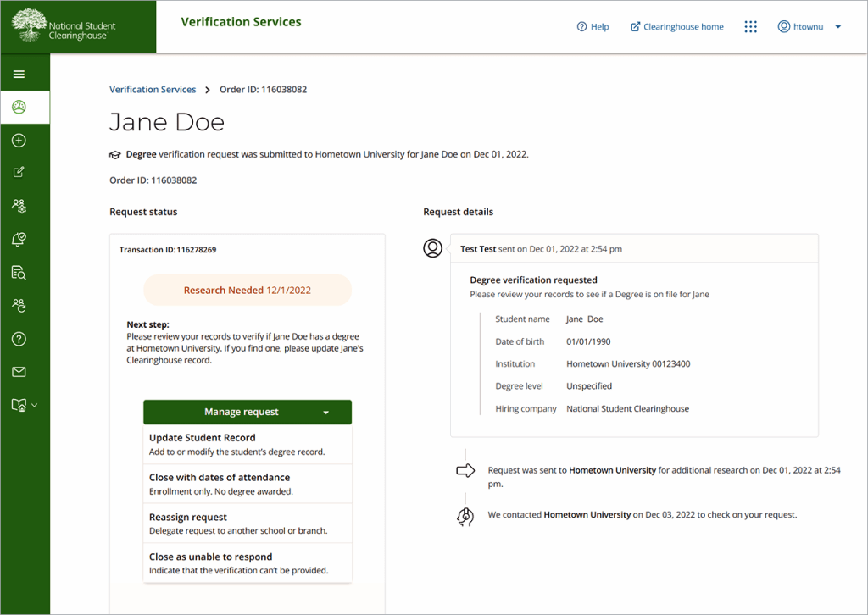This screenshot has width=868, height=615.
Task: Click the Unspecified degree level value
Action: [589, 386]
